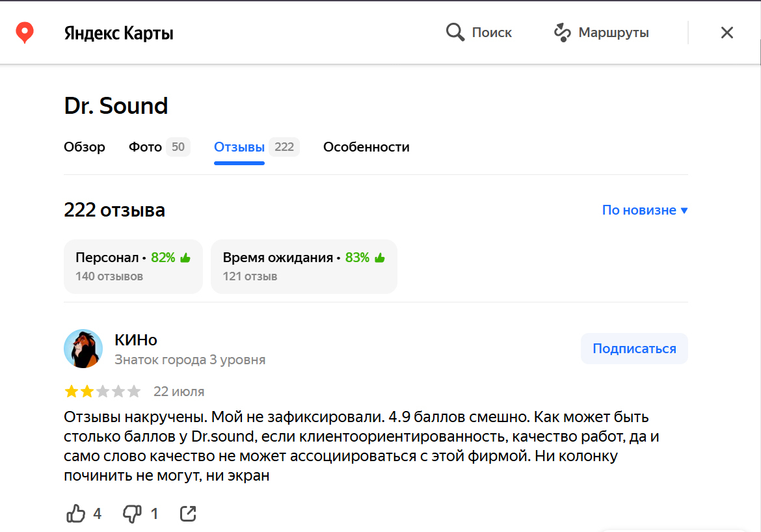Open the КИНо reviewer avatar

83,349
